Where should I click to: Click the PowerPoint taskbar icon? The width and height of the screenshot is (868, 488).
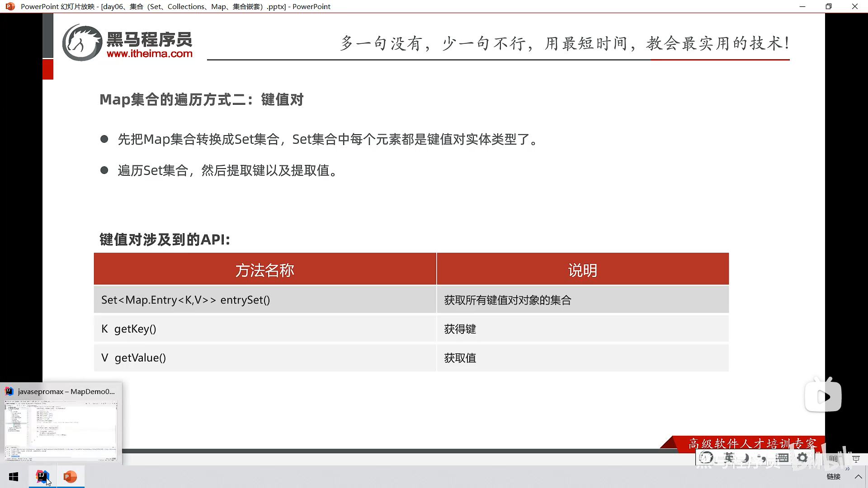(x=70, y=477)
